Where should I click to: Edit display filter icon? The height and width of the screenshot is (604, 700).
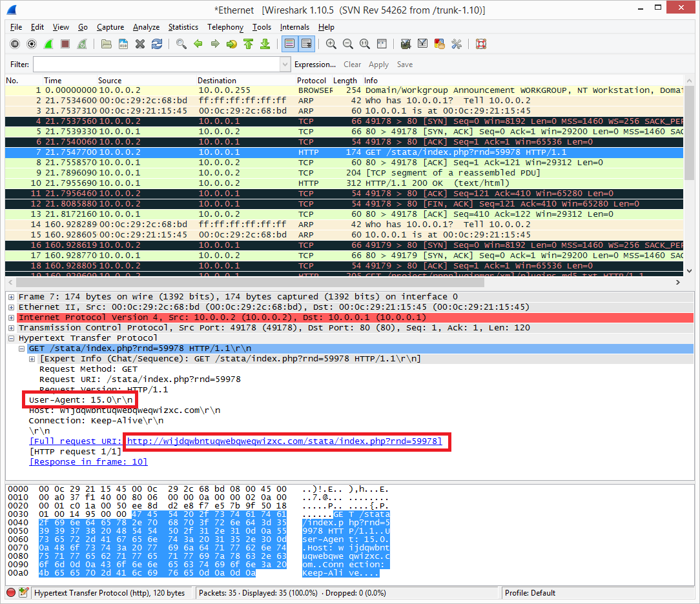tap(423, 44)
